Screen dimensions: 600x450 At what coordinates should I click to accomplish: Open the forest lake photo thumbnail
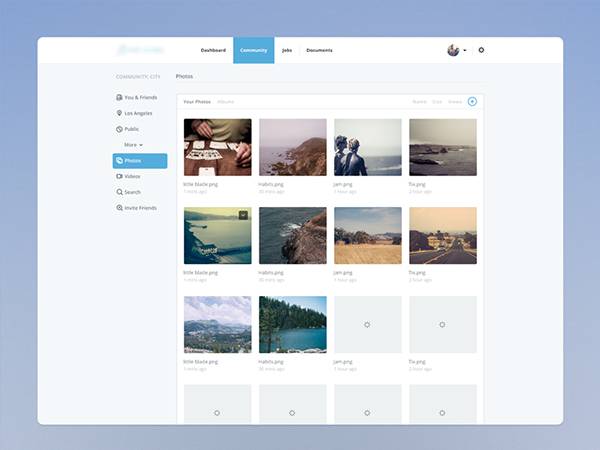pyautogui.click(x=292, y=324)
